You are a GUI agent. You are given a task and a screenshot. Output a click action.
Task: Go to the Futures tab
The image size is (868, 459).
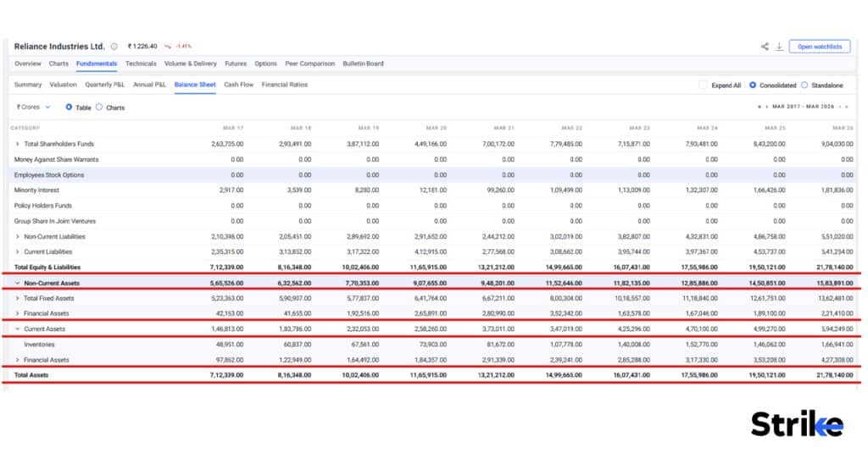(236, 64)
